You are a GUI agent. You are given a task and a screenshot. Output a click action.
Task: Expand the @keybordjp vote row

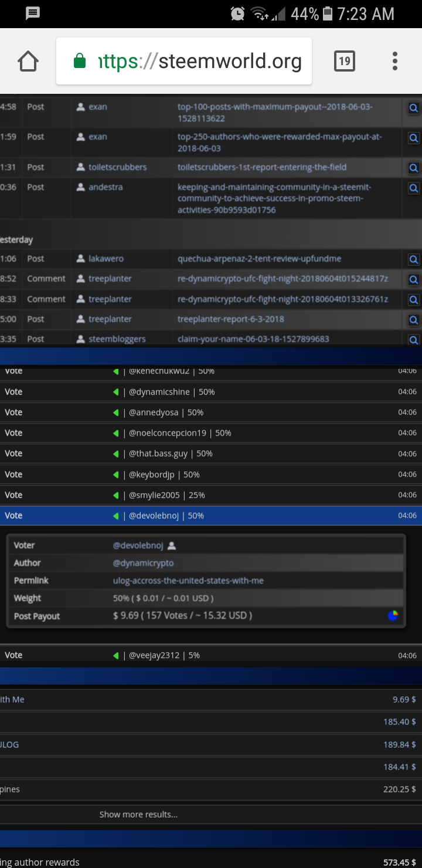click(211, 474)
